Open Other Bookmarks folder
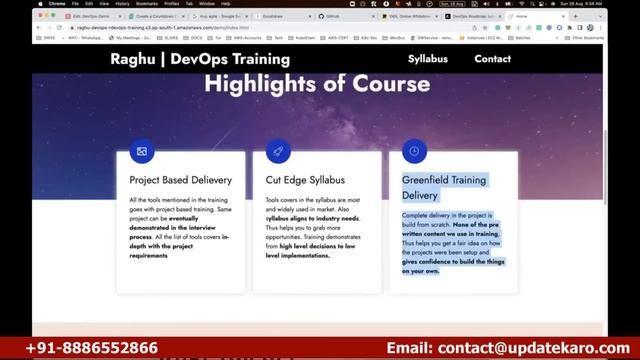The image size is (640, 360). tap(584, 38)
